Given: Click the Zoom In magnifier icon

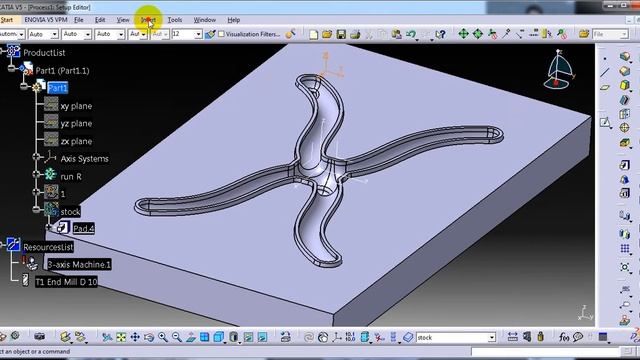Looking at the screenshot, I should (x=162, y=337).
